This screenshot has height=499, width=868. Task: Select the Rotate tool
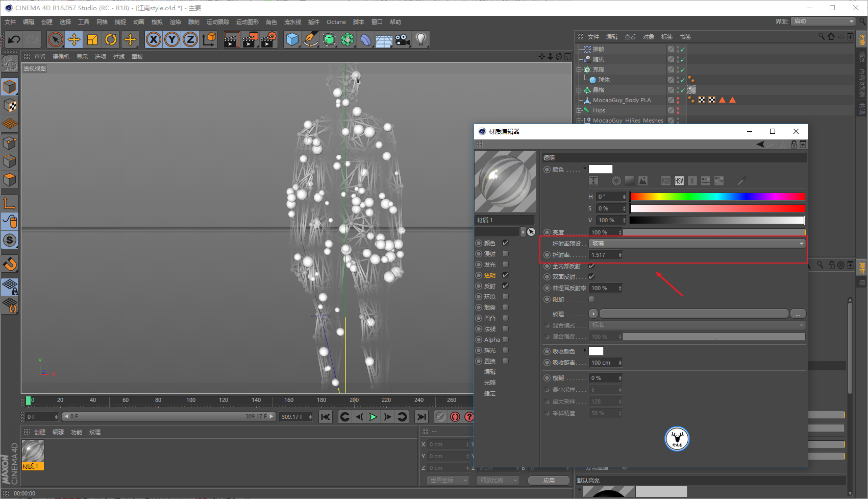point(111,39)
